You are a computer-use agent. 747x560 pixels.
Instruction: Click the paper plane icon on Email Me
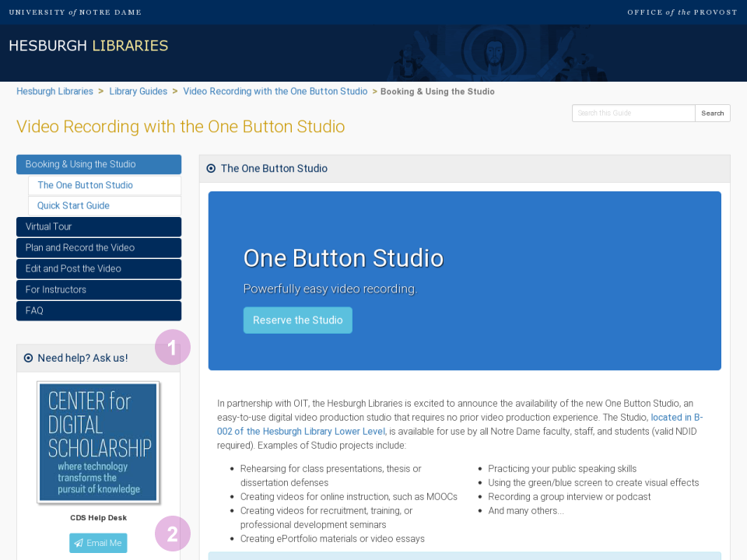(79, 543)
